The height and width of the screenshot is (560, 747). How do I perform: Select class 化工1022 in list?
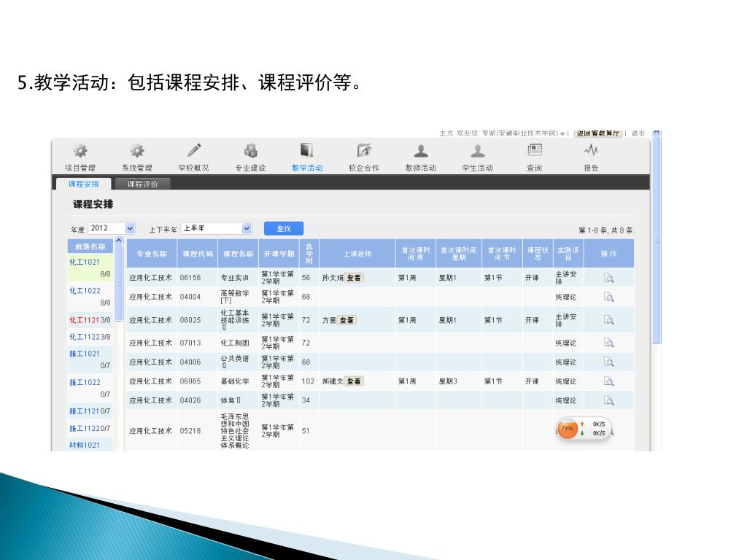(85, 291)
